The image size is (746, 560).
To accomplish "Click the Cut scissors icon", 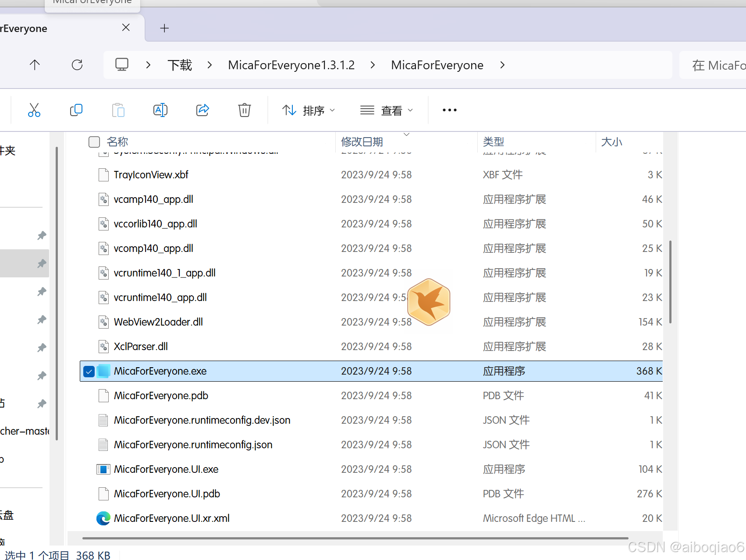I will pos(34,110).
